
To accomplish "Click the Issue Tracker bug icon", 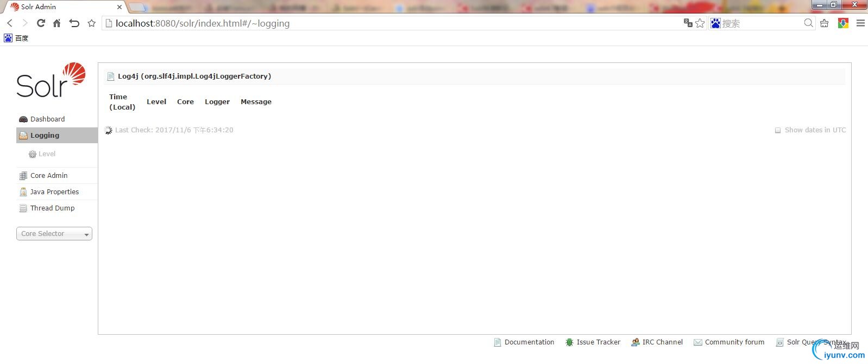I will (569, 342).
